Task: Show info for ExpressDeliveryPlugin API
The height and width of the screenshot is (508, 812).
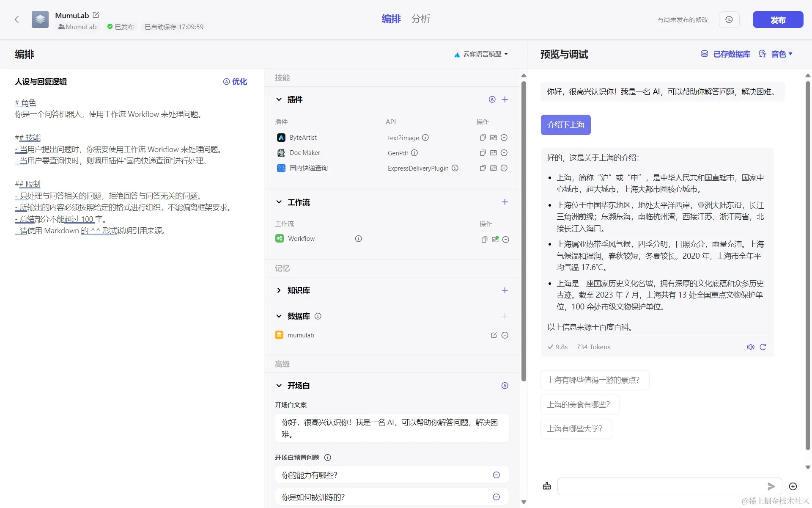Action: [x=455, y=168]
